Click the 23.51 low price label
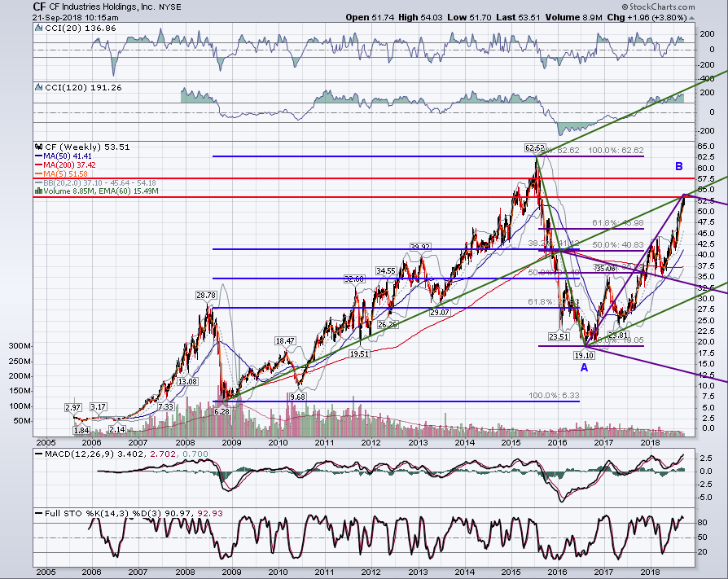 (558, 336)
